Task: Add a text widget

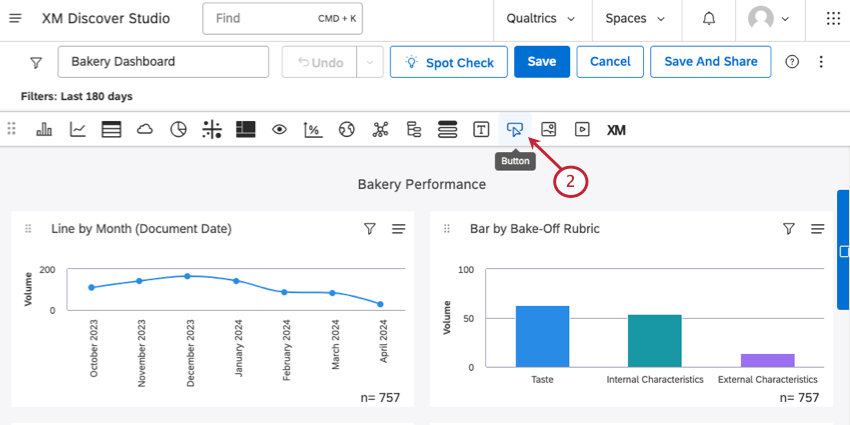Action: 481,129
